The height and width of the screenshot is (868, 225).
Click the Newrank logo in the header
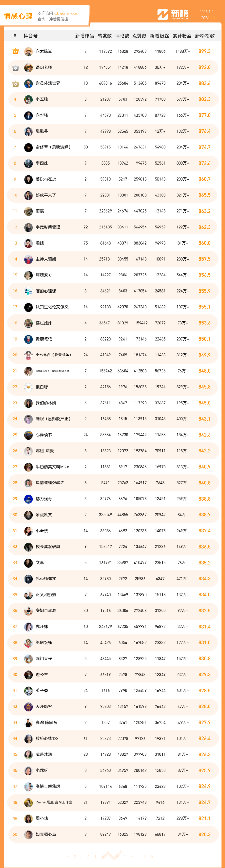[x=173, y=14]
